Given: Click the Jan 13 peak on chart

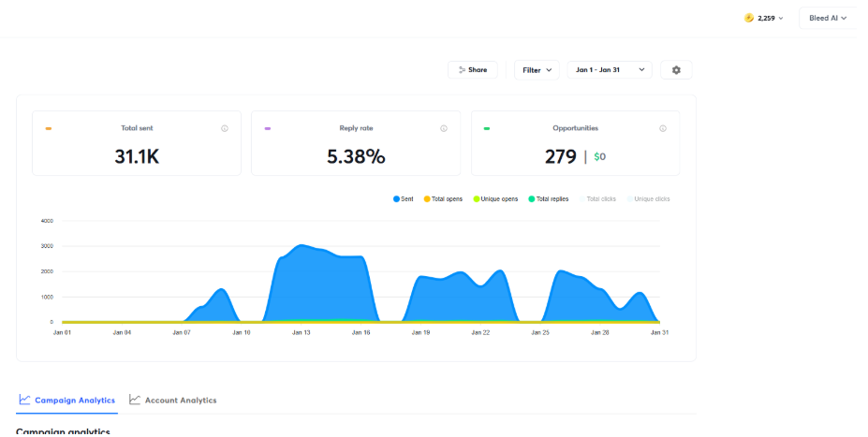Looking at the screenshot, I should tap(300, 246).
